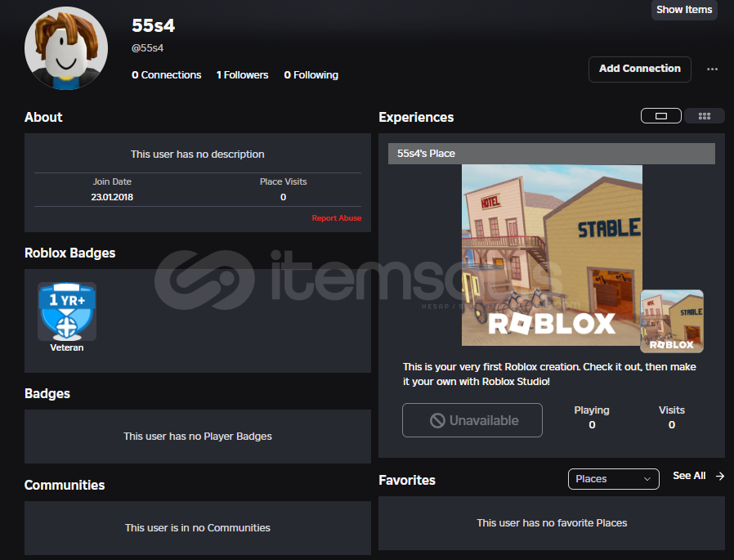
Task: Click the Place Visits label
Action: coord(283,181)
